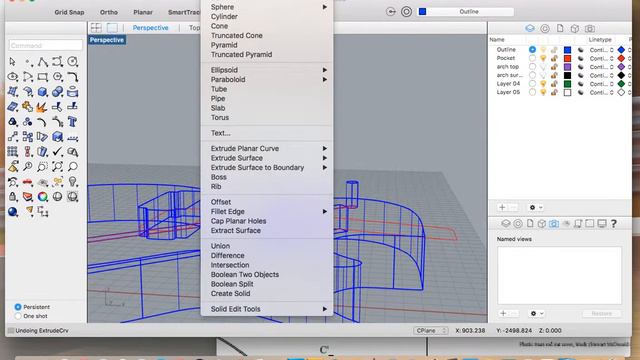The height and width of the screenshot is (360, 640).
Task: Toggle lock icon on Layer 04
Action: [554, 84]
